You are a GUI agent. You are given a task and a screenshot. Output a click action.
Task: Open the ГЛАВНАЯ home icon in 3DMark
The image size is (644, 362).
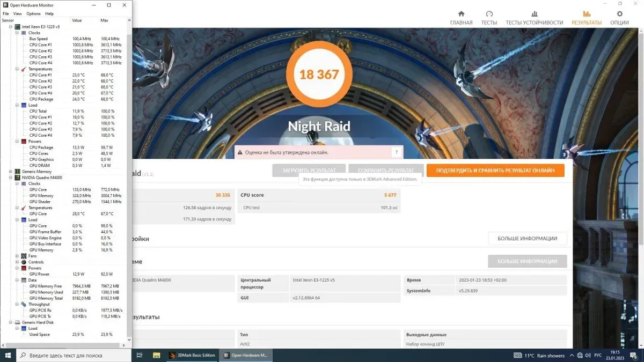pos(461,14)
